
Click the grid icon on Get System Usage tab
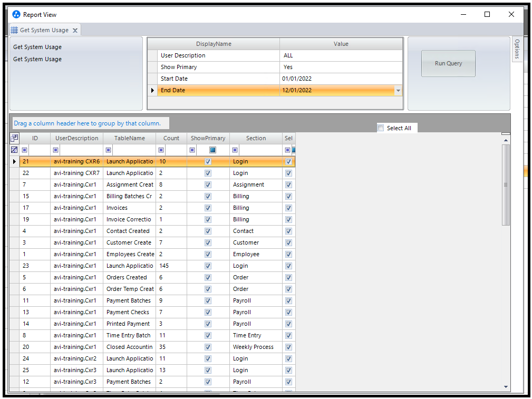click(x=14, y=30)
